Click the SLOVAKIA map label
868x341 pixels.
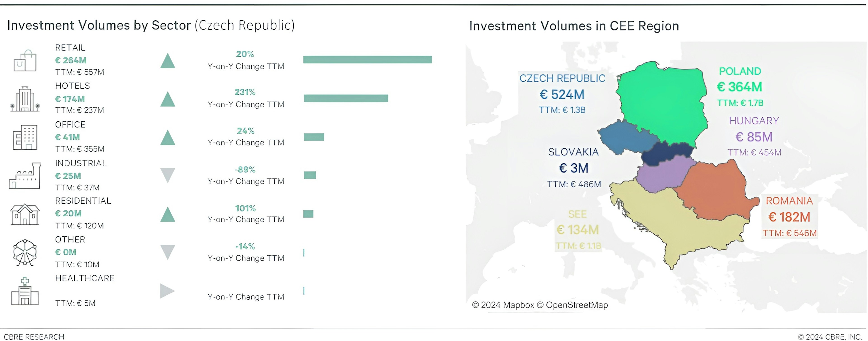coord(573,152)
